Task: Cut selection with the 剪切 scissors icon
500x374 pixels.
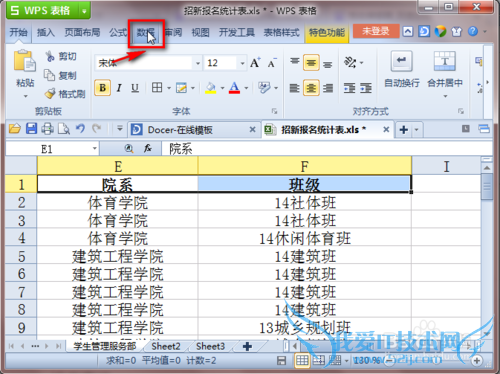Action: [x=50, y=56]
